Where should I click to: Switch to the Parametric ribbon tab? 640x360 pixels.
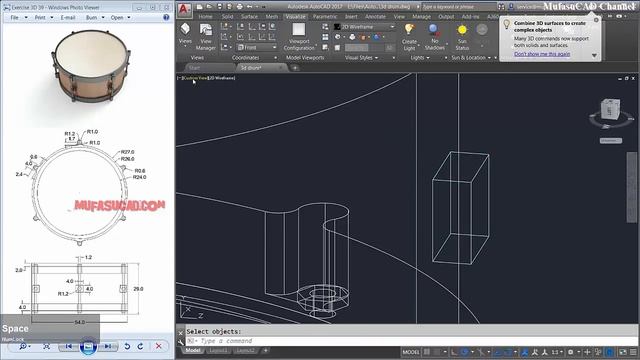325,16
